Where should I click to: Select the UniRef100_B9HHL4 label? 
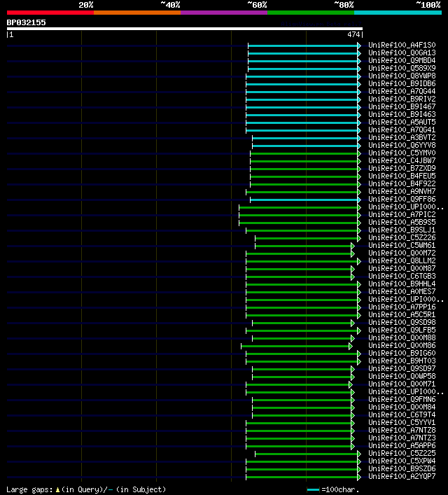coord(402,284)
